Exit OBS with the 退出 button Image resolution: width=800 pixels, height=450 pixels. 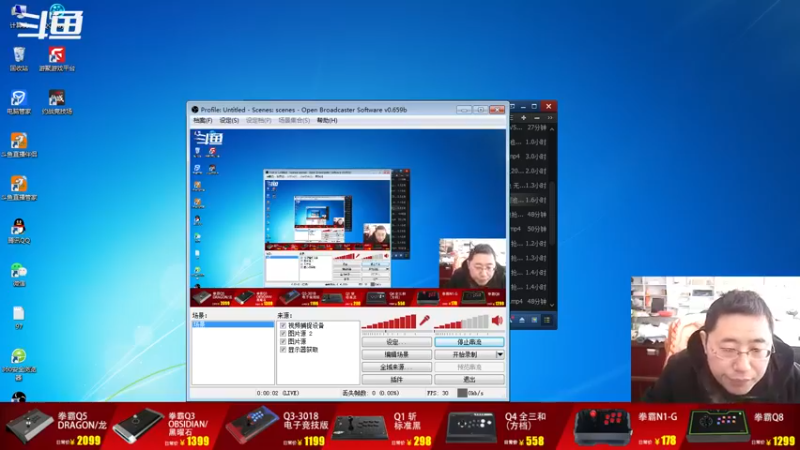pyautogui.click(x=469, y=380)
